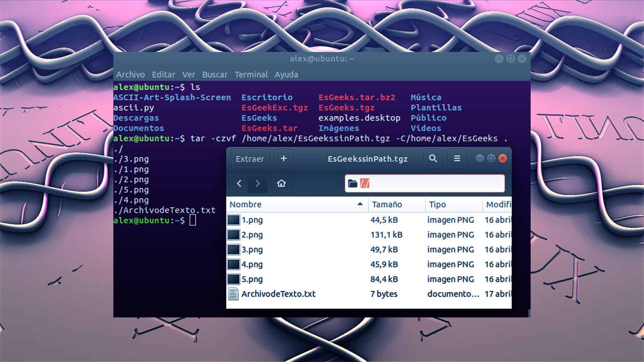Click the document icon beside ArchivodeTexto.txt

tap(234, 294)
